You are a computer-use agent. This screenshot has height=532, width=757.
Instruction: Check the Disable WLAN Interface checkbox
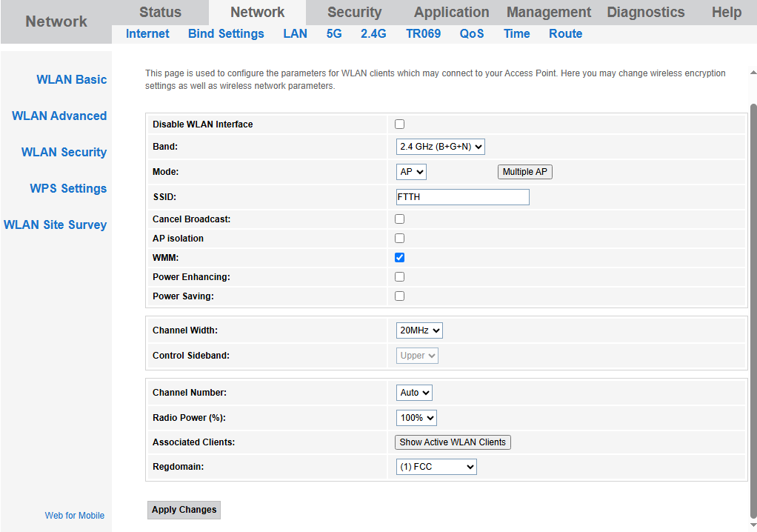400,124
